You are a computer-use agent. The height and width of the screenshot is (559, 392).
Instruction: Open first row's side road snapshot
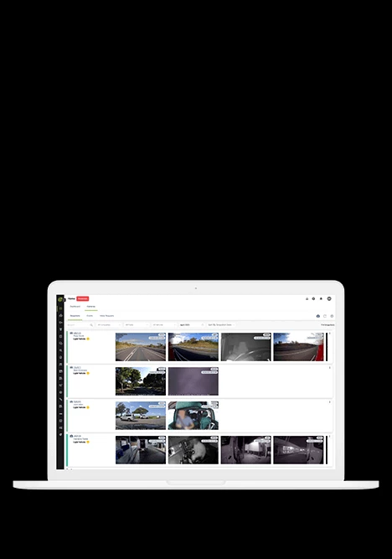tap(193, 347)
